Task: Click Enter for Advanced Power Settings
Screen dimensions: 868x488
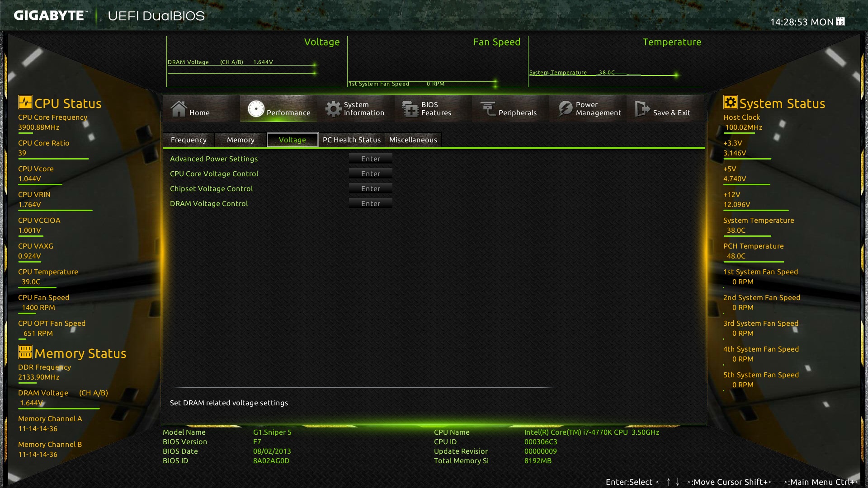Action: [371, 159]
